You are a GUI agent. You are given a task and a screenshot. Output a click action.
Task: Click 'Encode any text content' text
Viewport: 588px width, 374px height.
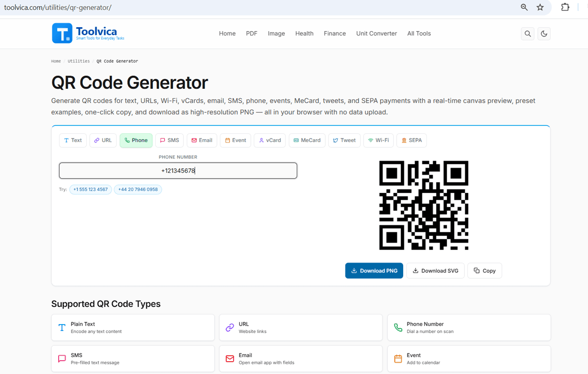96,332
